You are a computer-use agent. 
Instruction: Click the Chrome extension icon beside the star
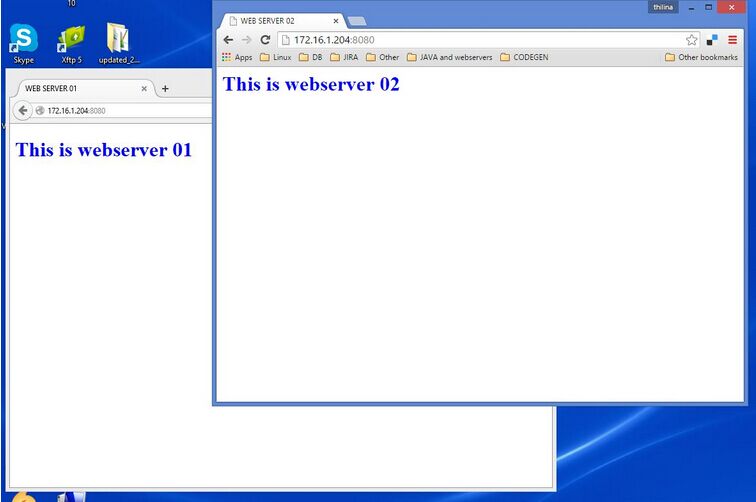tap(712, 40)
